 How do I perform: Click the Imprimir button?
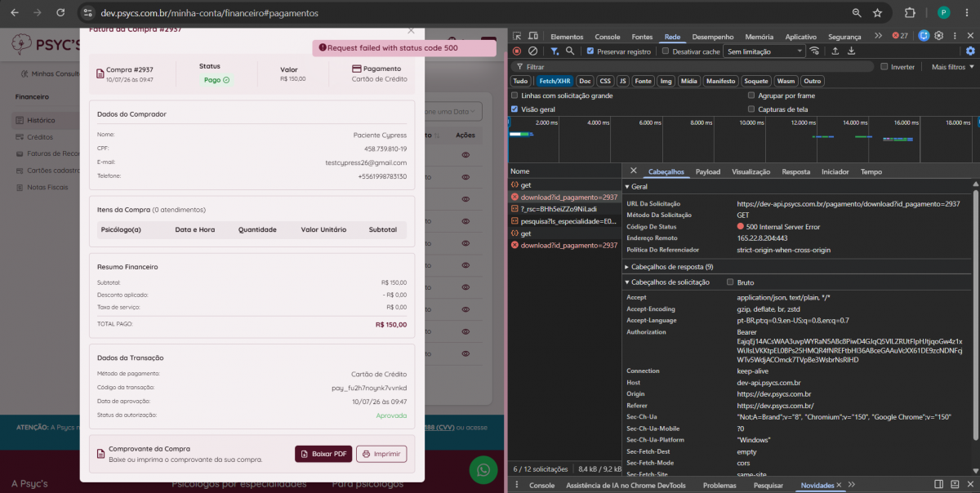(x=381, y=454)
